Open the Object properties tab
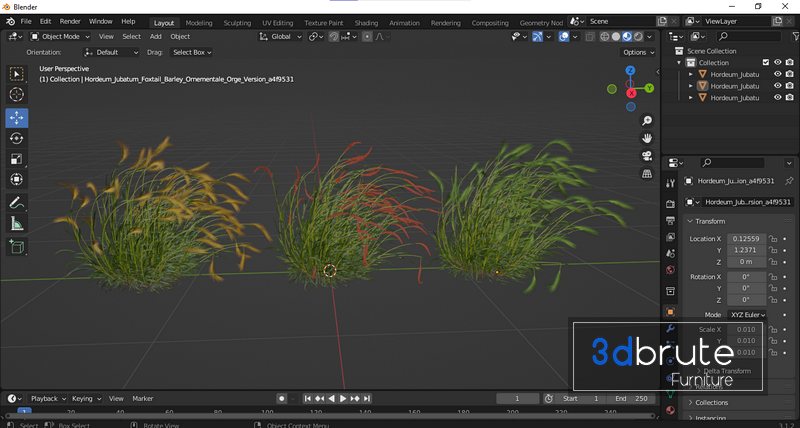This screenshot has height=428, width=800. click(x=670, y=312)
